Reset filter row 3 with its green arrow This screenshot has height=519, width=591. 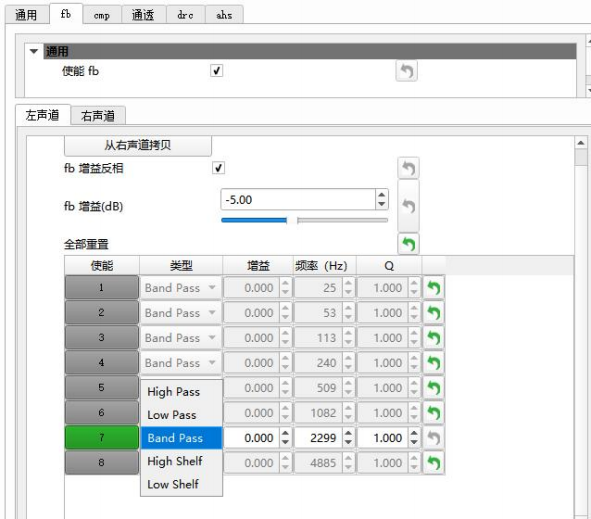tap(434, 338)
